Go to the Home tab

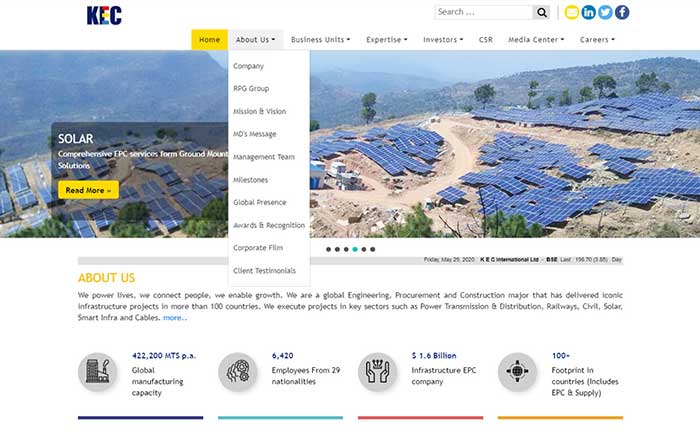209,40
